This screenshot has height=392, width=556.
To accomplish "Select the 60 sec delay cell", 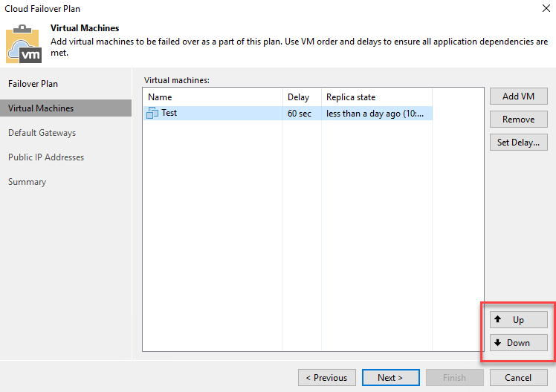I will coord(300,114).
